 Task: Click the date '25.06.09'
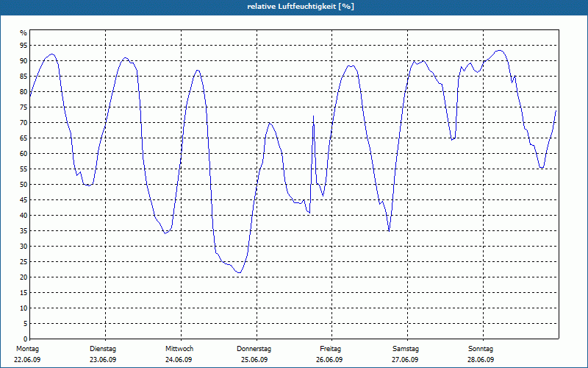pyautogui.click(x=254, y=360)
